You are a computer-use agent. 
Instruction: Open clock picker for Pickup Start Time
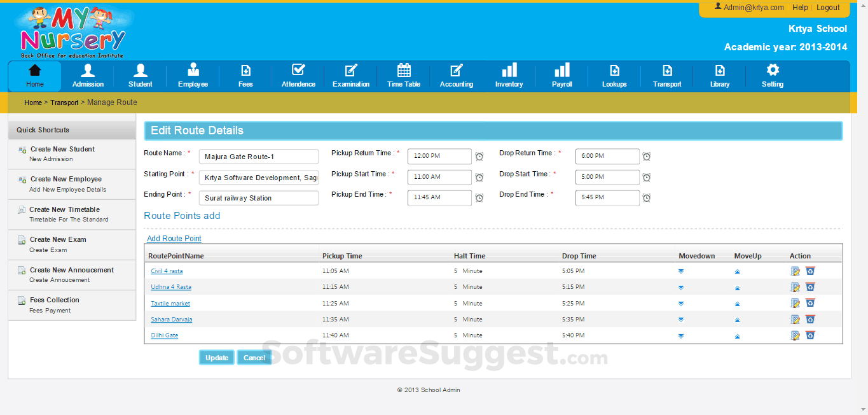[479, 178]
